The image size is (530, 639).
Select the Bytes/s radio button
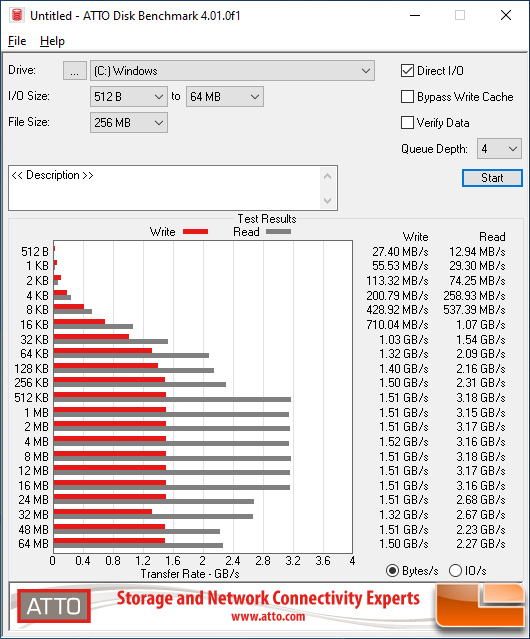[392, 571]
